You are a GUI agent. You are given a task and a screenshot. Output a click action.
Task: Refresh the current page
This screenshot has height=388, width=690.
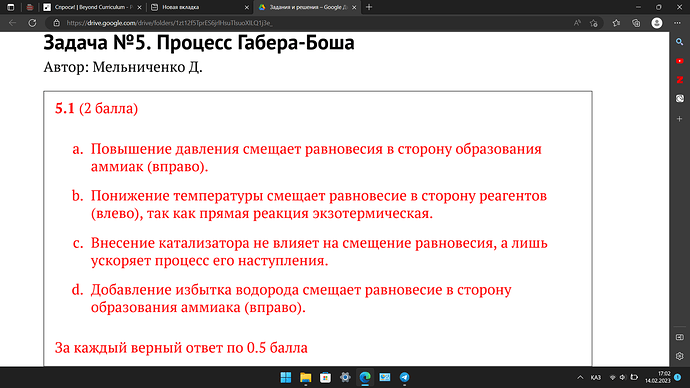[x=32, y=23]
